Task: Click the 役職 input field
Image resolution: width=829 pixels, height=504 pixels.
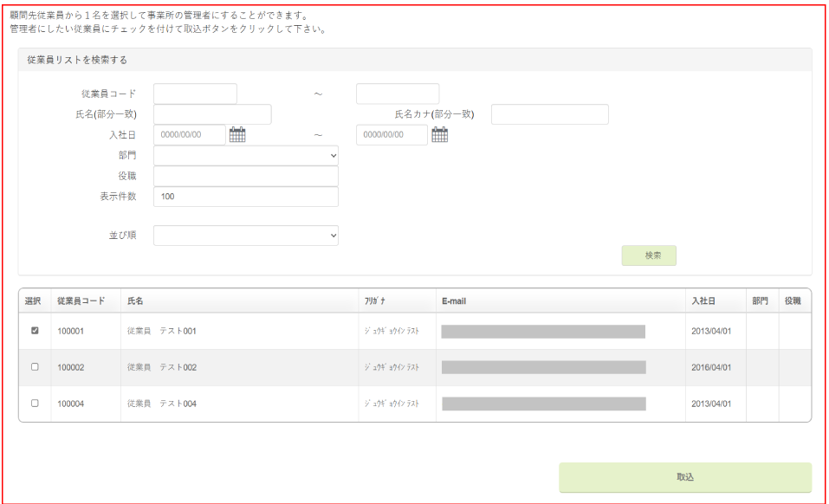Action: [245, 176]
